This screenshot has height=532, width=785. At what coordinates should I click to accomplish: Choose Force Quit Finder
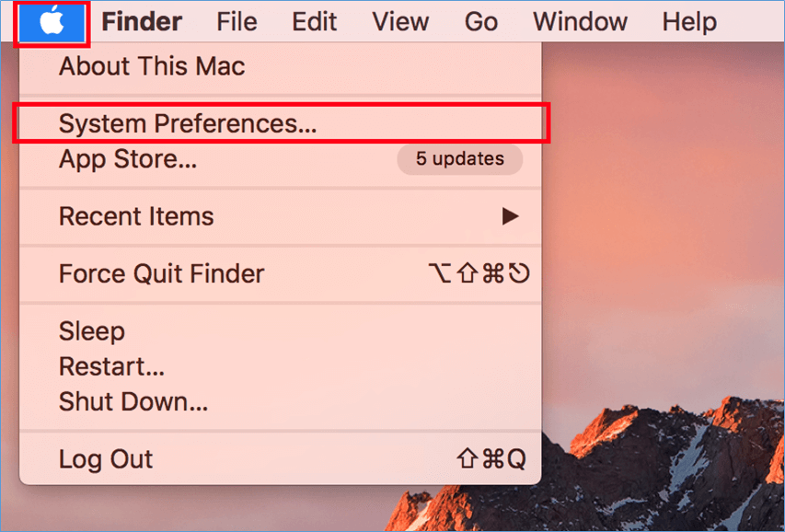(x=281, y=273)
